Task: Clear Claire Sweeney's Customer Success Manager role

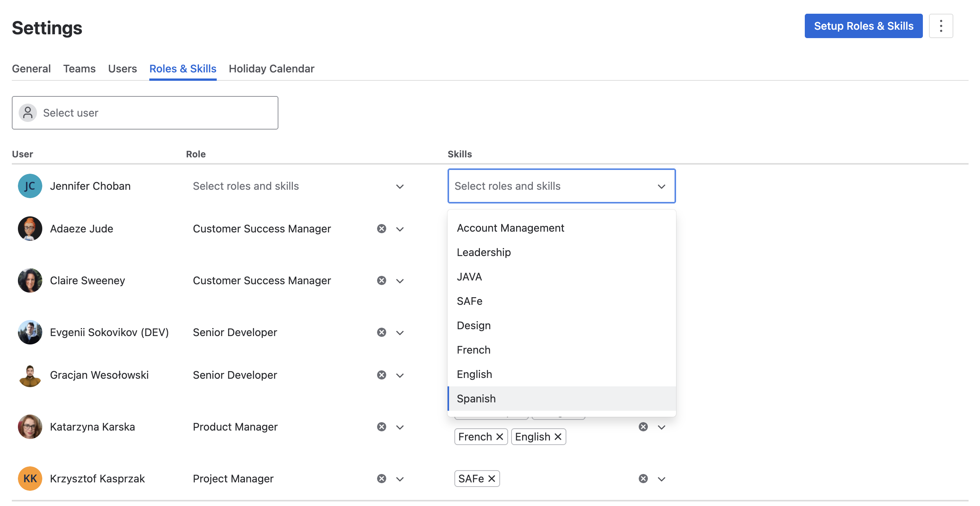Action: 381,280
